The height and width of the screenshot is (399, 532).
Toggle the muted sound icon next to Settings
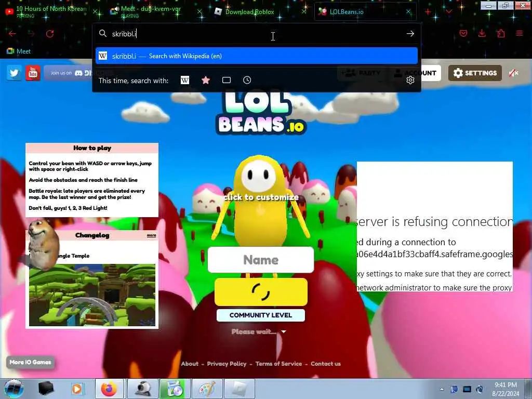point(513,73)
